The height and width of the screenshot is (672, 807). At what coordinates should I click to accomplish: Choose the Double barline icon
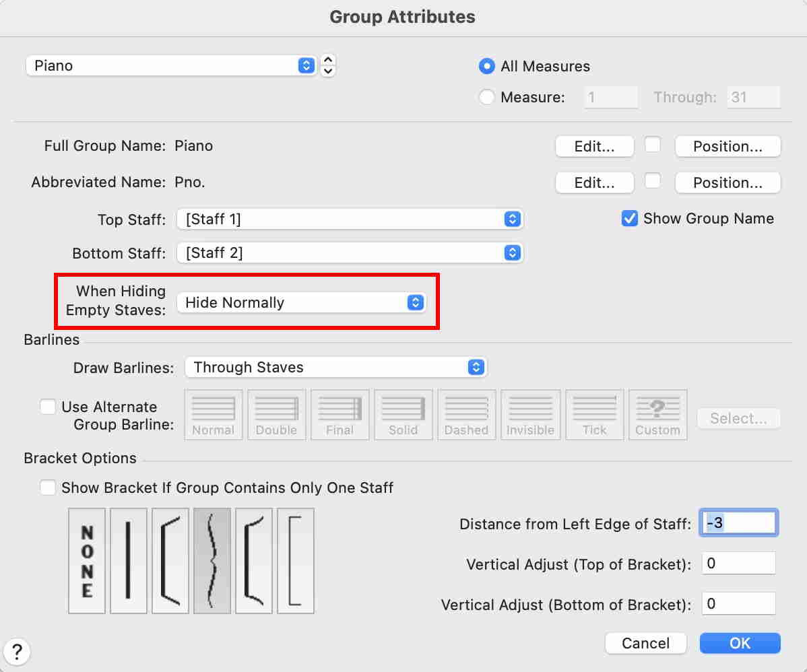pyautogui.click(x=277, y=415)
